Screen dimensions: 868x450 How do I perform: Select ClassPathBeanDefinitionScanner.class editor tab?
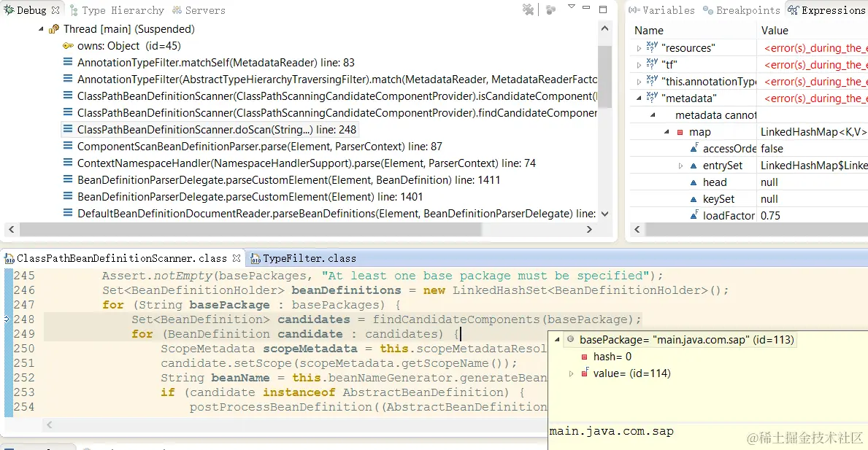coord(121,258)
